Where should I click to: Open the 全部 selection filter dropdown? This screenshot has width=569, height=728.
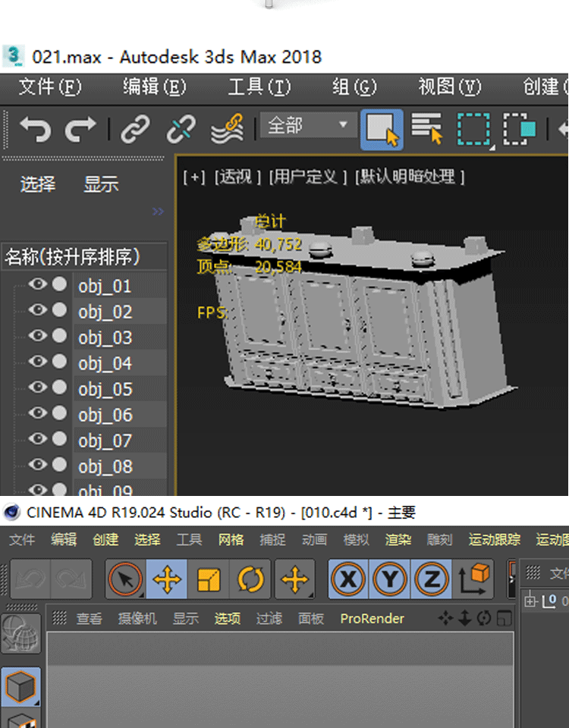pyautogui.click(x=308, y=125)
